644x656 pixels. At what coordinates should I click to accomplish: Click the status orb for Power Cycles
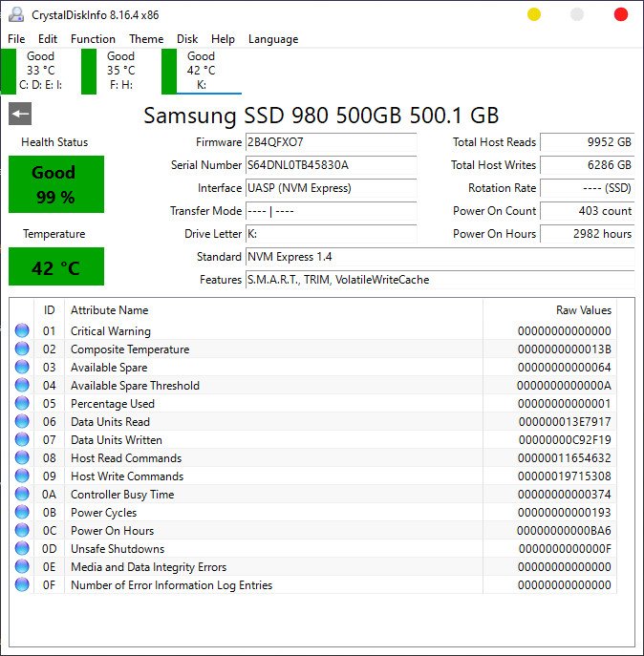click(22, 512)
